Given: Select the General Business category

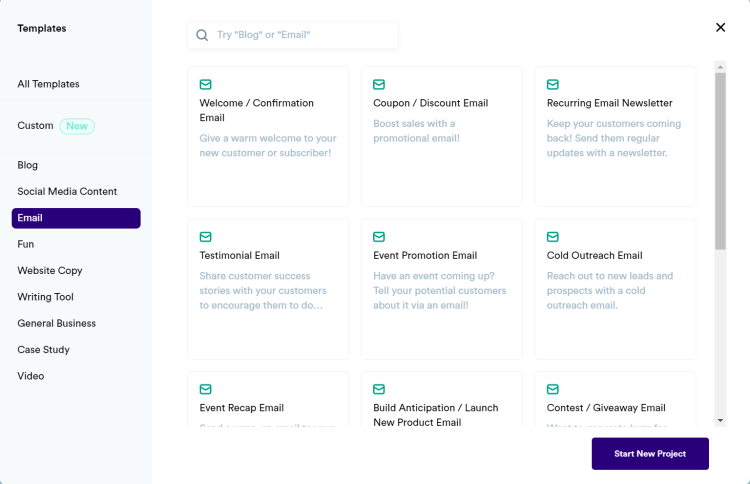Looking at the screenshot, I should (56, 323).
